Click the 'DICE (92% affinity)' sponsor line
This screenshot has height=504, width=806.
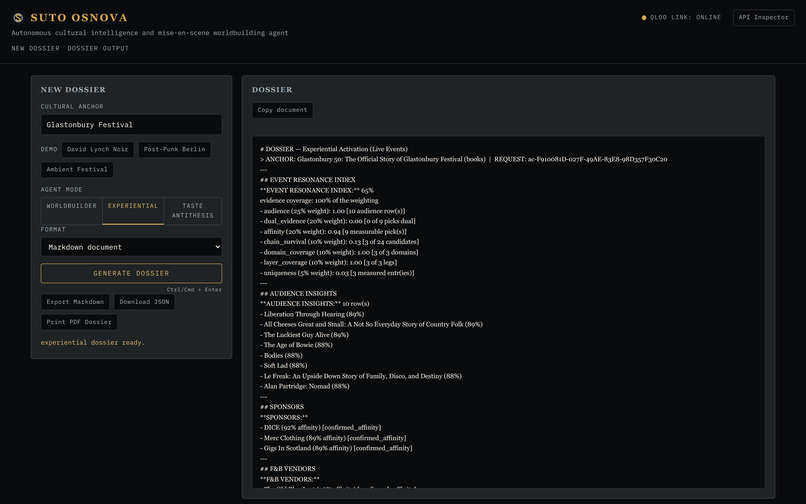[320, 427]
